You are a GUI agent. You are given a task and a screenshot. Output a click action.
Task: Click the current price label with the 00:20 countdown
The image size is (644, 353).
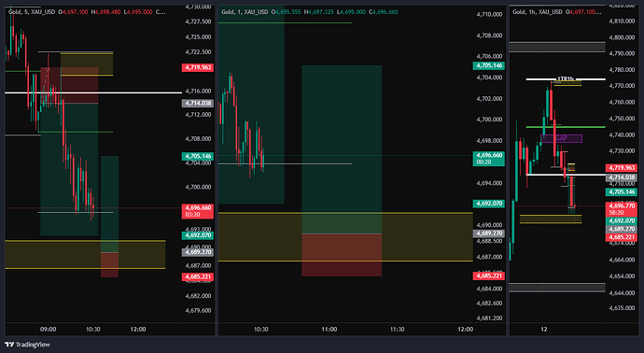tap(489, 159)
